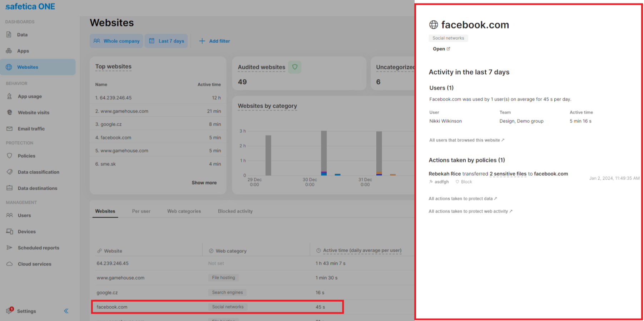
Task: Open the Data dashboard icon
Action: [x=9, y=35]
